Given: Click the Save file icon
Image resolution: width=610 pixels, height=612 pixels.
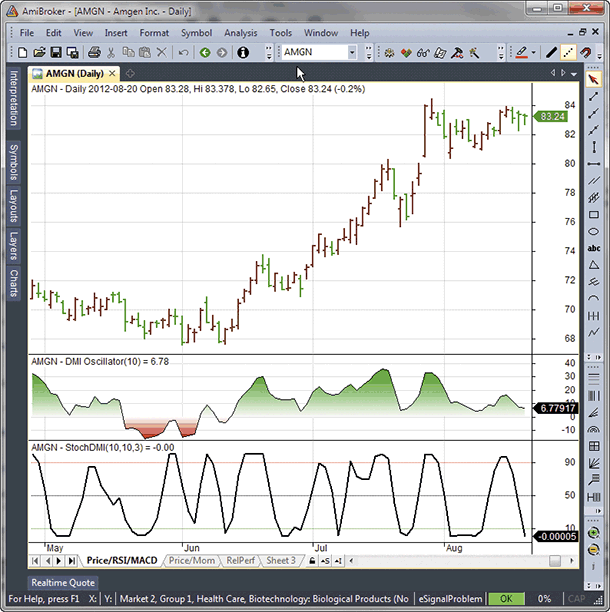Looking at the screenshot, I should [x=56, y=52].
